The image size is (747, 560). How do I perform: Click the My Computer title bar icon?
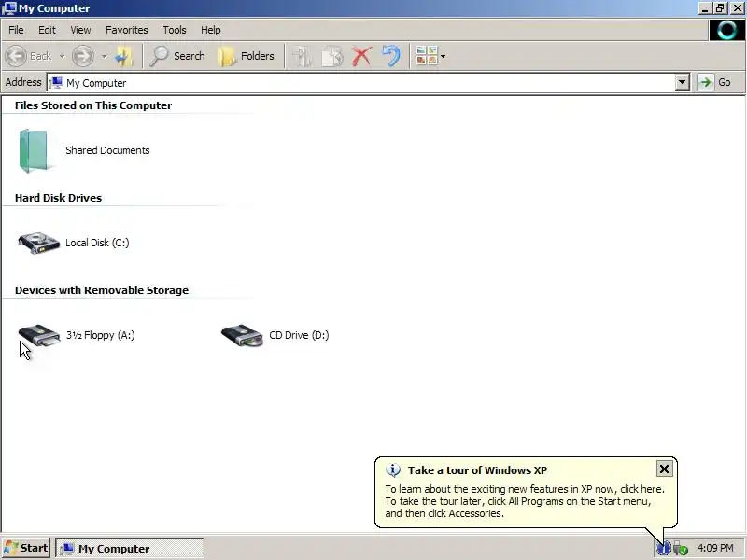[9, 8]
